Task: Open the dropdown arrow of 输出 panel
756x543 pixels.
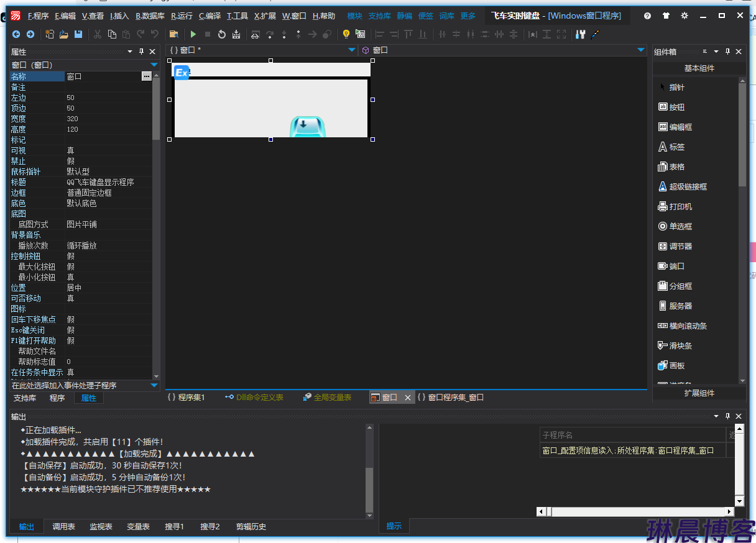Action: click(x=716, y=416)
